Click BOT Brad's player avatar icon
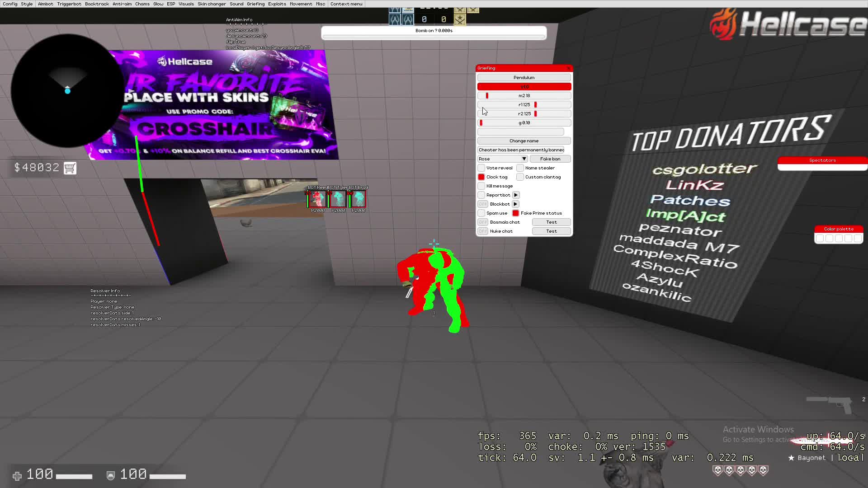Viewport: 868px width, 488px height. click(359, 199)
